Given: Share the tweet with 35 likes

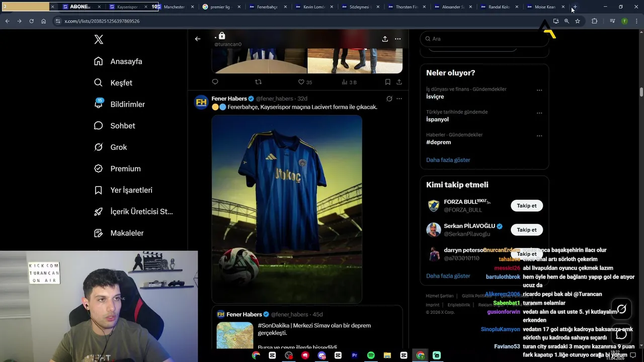Looking at the screenshot, I should tap(399, 82).
